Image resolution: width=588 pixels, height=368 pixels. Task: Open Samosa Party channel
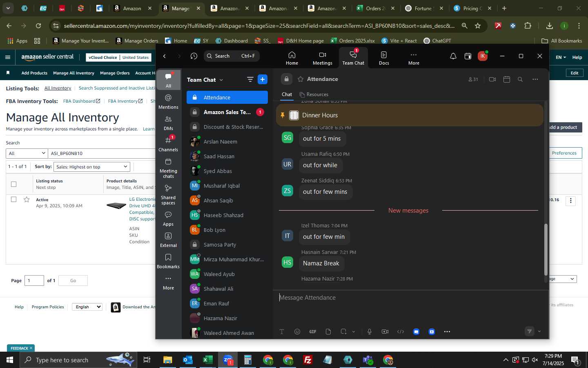click(x=227, y=245)
